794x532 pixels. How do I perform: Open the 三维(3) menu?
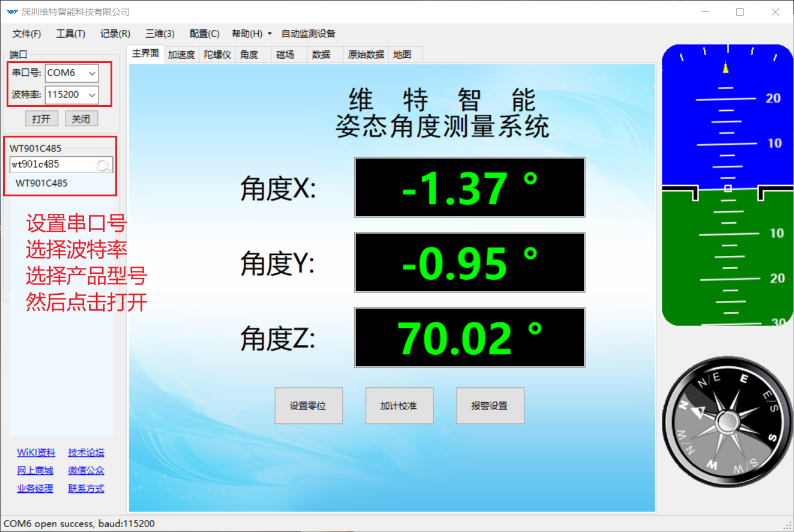coord(160,34)
